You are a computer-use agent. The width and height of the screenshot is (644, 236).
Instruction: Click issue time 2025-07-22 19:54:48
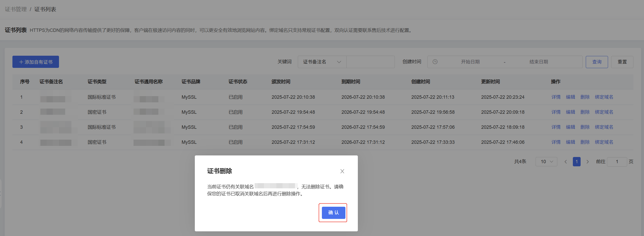293,112
